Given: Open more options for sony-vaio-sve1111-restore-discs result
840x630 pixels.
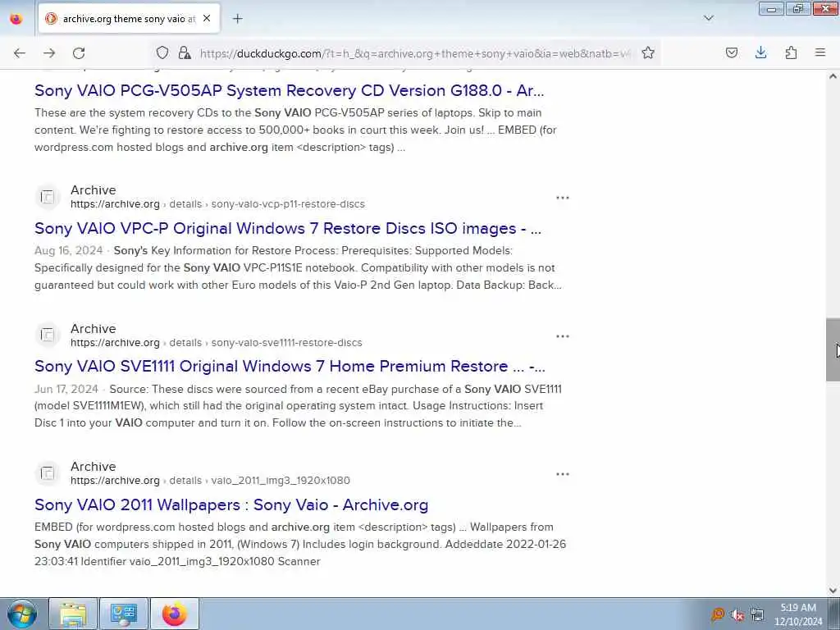Looking at the screenshot, I should pos(563,336).
